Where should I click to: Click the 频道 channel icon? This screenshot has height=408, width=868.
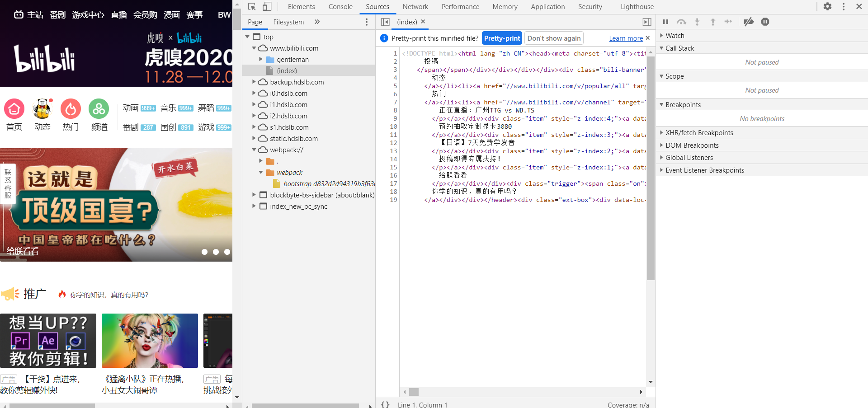pyautogui.click(x=99, y=109)
